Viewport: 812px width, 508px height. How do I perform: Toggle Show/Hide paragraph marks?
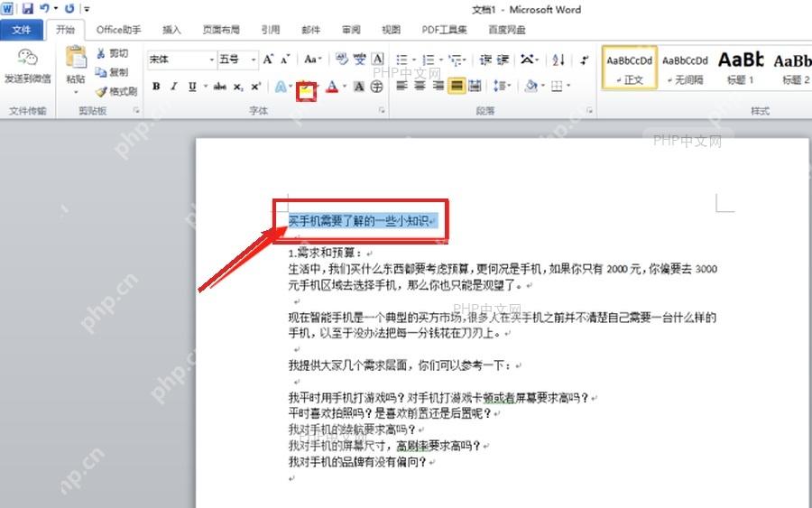tap(585, 60)
